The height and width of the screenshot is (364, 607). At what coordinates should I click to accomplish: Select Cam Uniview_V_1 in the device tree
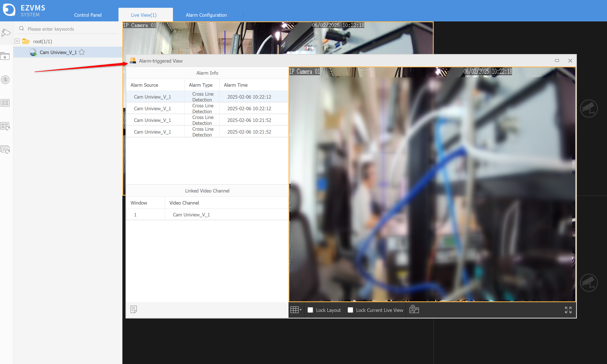58,52
